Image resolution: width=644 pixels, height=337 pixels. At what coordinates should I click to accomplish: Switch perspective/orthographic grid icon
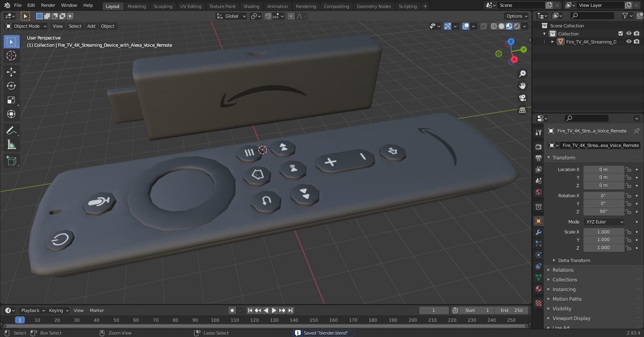[x=522, y=110]
